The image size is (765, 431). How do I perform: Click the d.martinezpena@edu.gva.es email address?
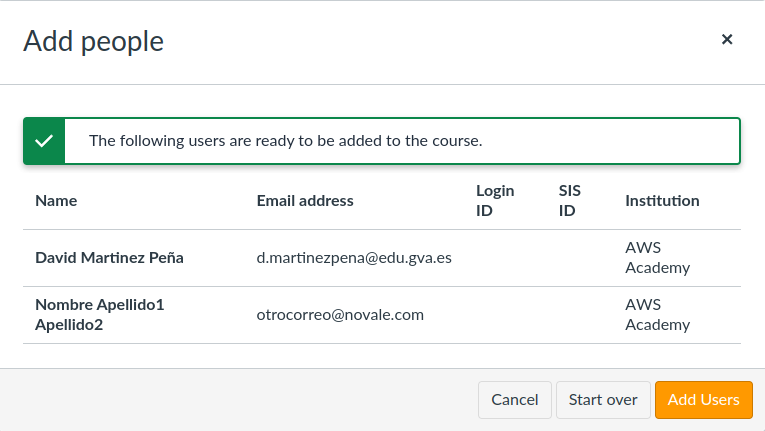pos(354,258)
